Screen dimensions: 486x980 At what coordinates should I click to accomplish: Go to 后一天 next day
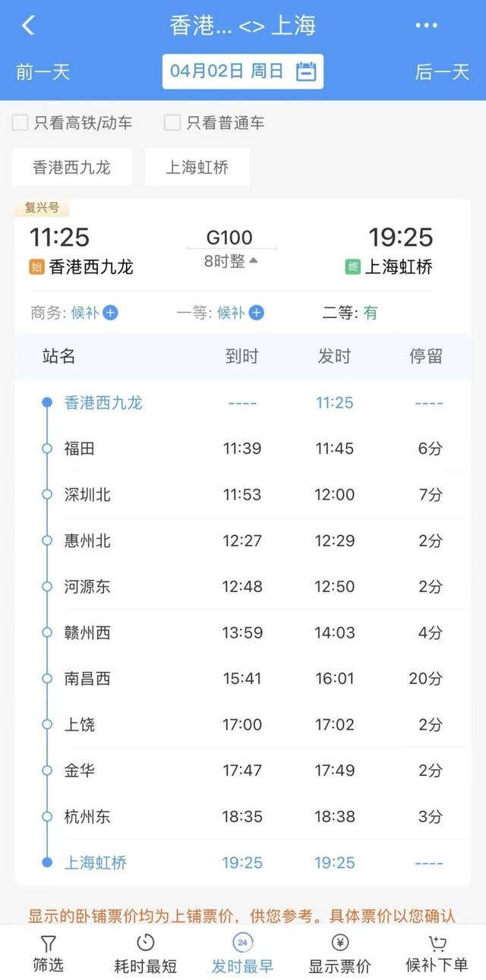point(442,72)
